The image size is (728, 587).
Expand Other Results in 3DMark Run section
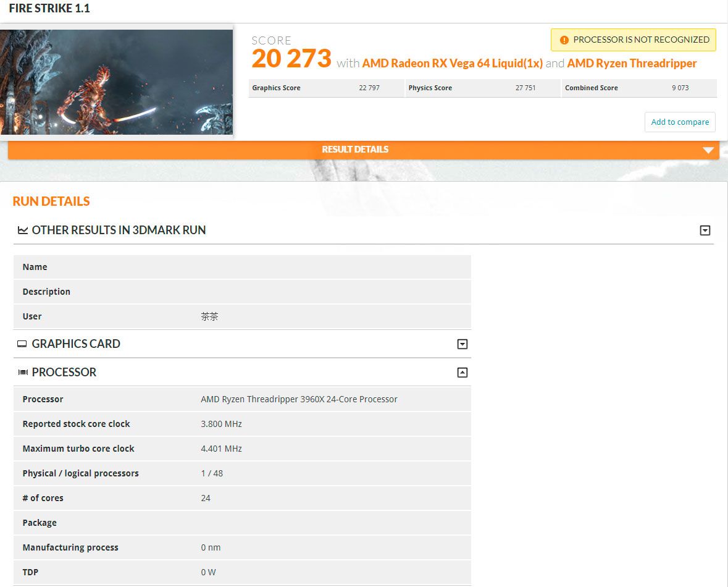click(x=705, y=230)
